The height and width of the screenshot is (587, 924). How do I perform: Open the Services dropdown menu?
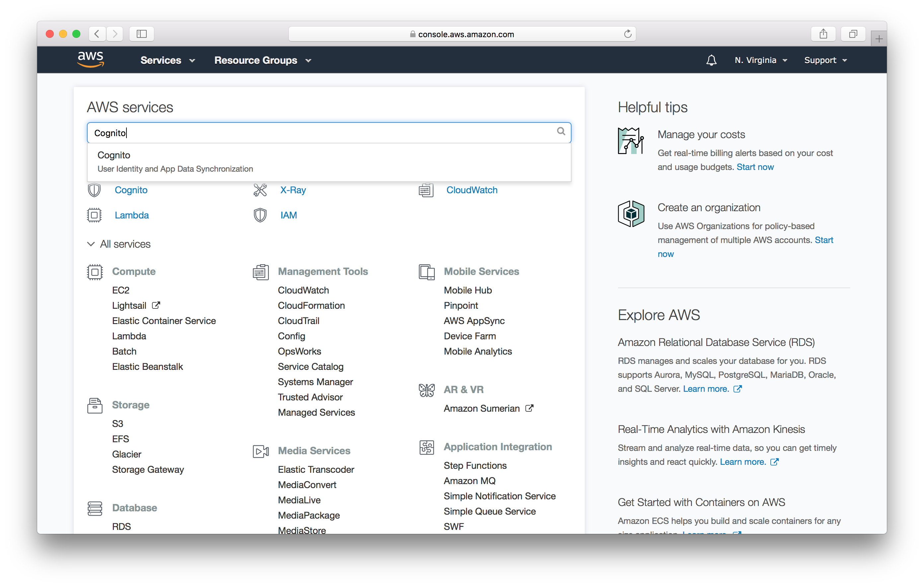tap(164, 60)
